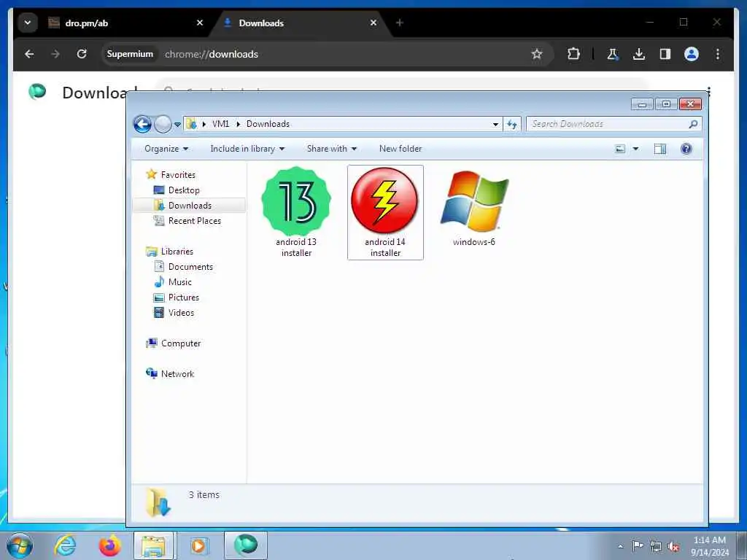
Task: Open Explorer recent locations dropdown arrow
Action: pos(177,125)
